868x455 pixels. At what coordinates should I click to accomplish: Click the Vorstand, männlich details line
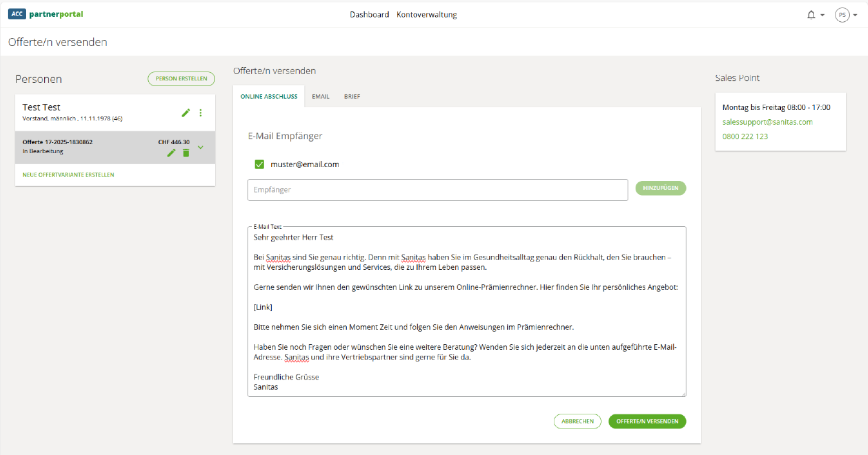click(72, 118)
